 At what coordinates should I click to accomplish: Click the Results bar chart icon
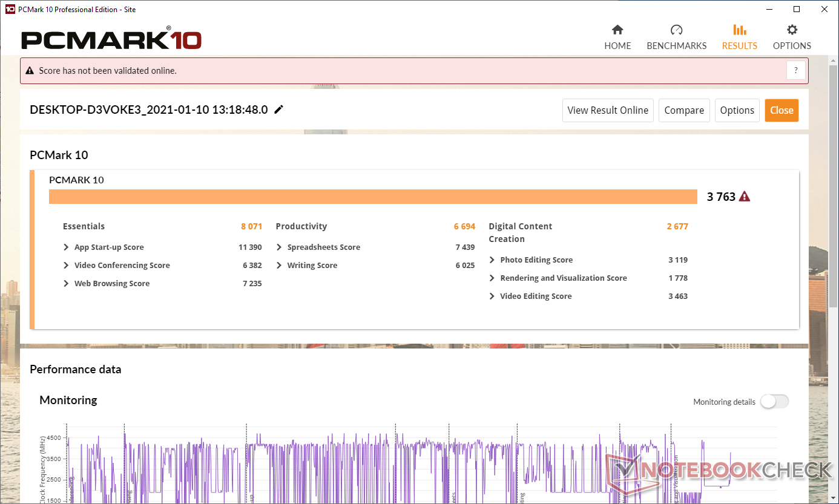740,30
